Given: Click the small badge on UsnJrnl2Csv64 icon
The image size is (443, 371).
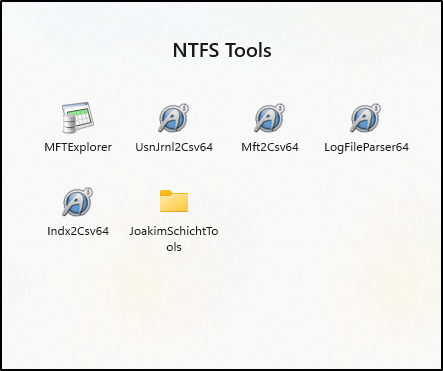Looking at the screenshot, I should coord(184,108).
